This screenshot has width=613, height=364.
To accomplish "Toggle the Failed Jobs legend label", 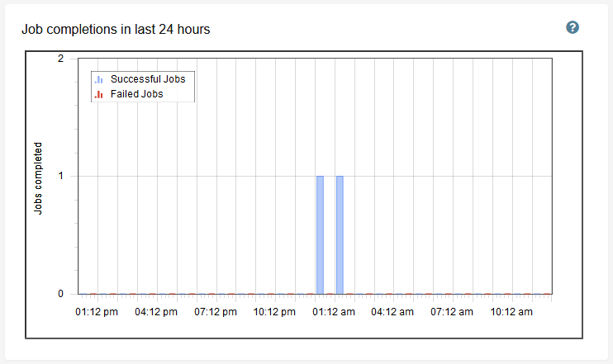I will coord(136,94).
